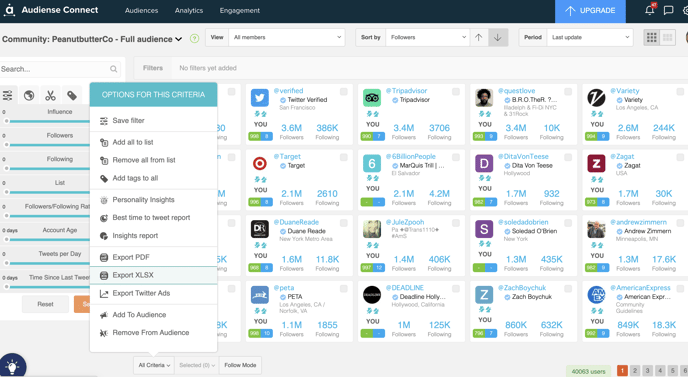The height and width of the screenshot is (377, 688).
Task: Switch to the large card view icon
Action: pyautogui.click(x=667, y=37)
